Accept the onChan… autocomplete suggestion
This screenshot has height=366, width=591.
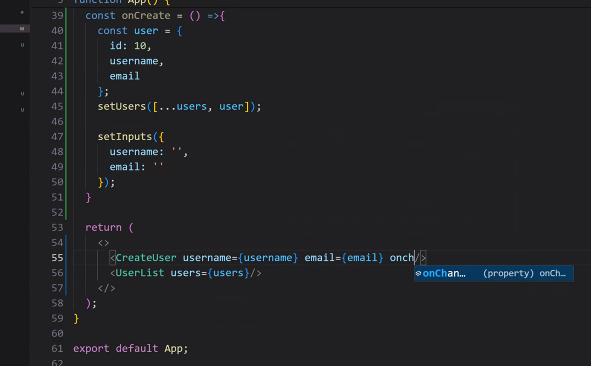[x=494, y=273]
